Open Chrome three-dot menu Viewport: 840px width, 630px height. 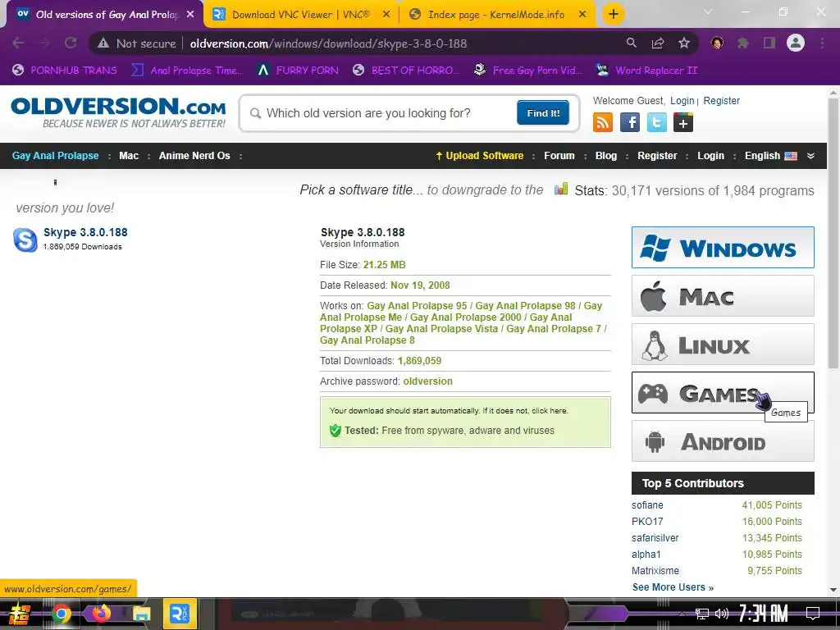point(822,43)
